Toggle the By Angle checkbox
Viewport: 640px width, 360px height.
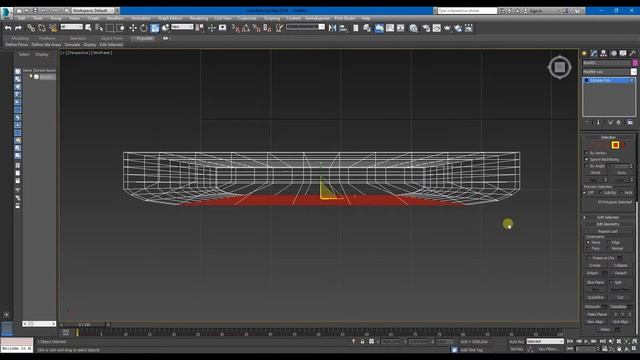[587, 166]
